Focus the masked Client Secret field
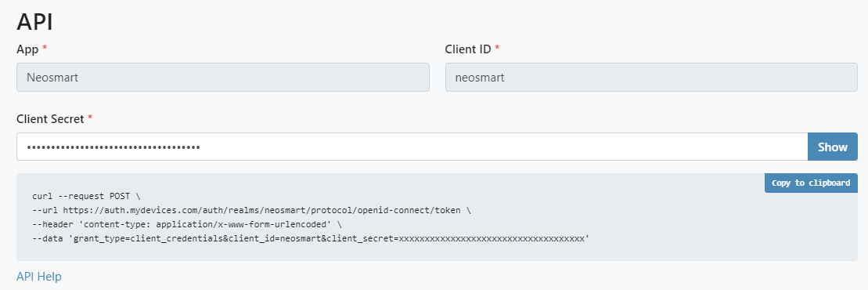Viewport: 868px width, 290px height. pos(412,147)
